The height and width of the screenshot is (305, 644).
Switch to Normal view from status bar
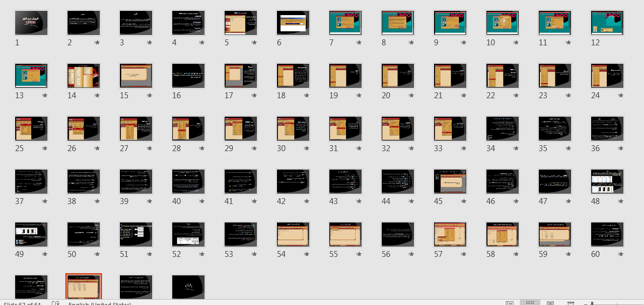(509, 303)
